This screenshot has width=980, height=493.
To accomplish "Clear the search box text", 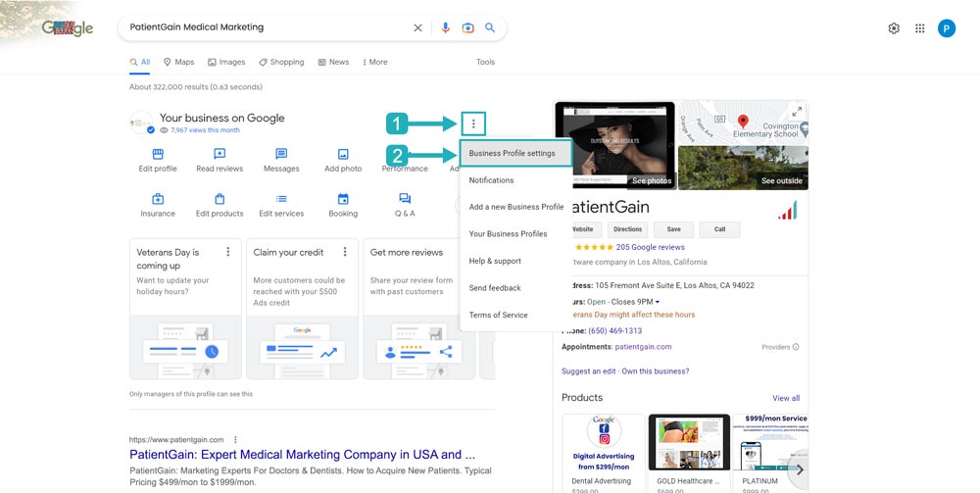I will coord(417,27).
